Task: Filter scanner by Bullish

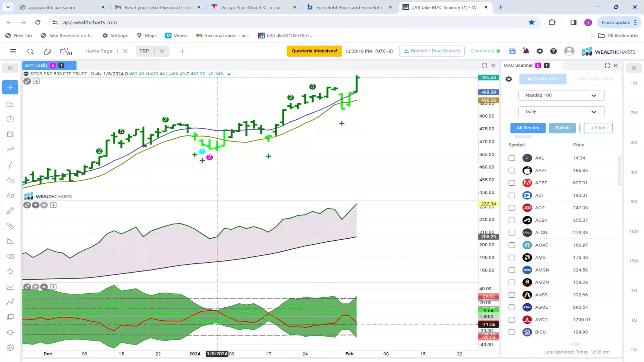Action: coord(562,128)
